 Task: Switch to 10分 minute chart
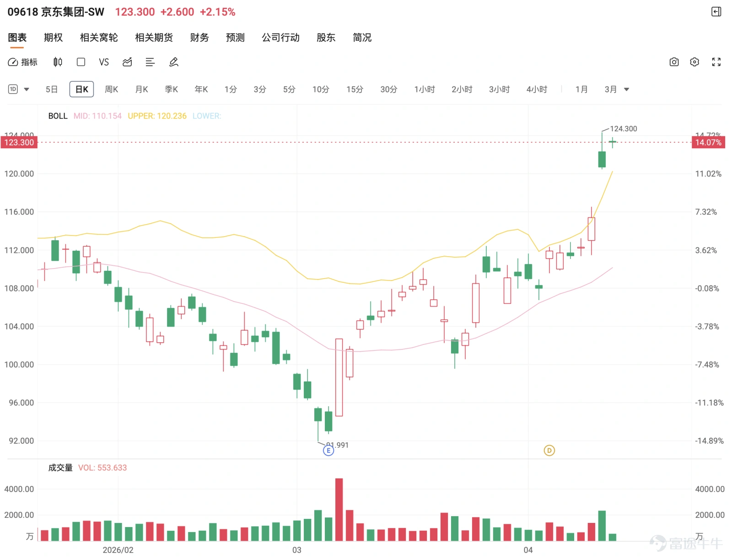(321, 89)
